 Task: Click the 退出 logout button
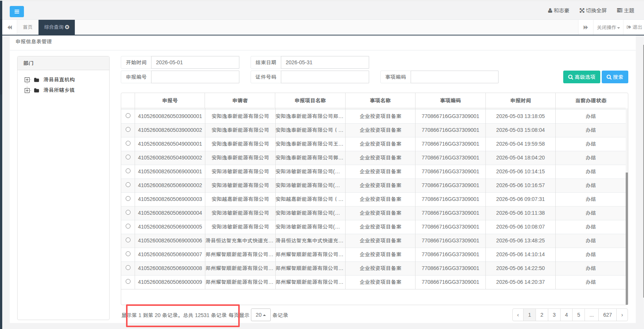pyautogui.click(x=634, y=27)
